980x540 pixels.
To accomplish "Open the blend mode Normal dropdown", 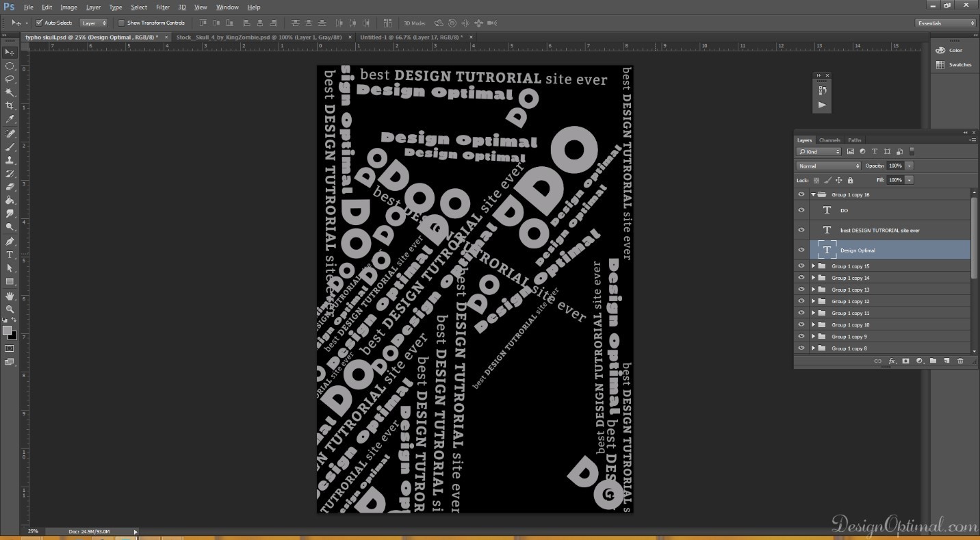I will click(828, 166).
